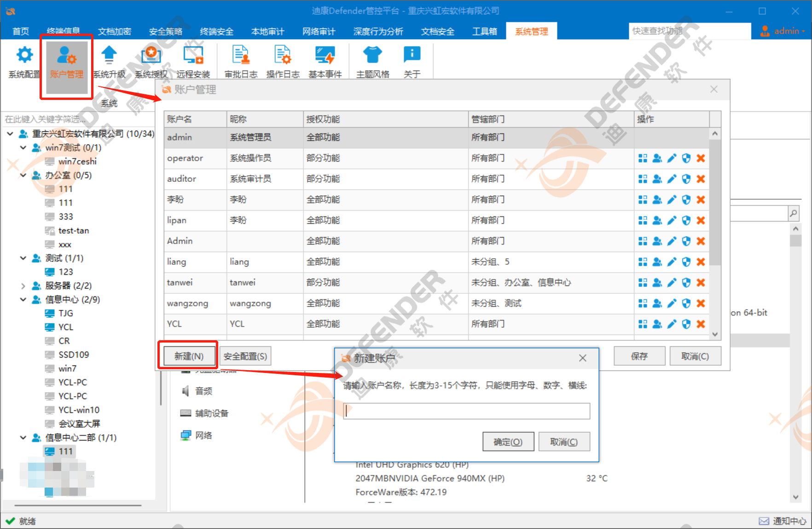Click shield icon for auditor row

pos(686,179)
